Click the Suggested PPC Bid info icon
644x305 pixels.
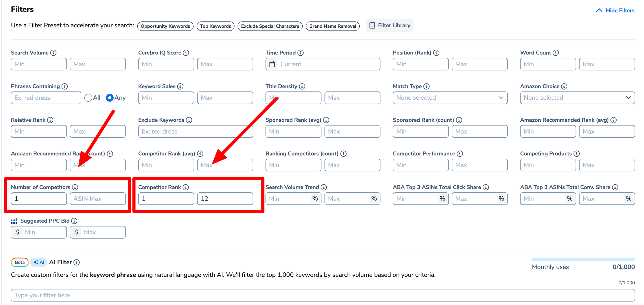pos(74,221)
